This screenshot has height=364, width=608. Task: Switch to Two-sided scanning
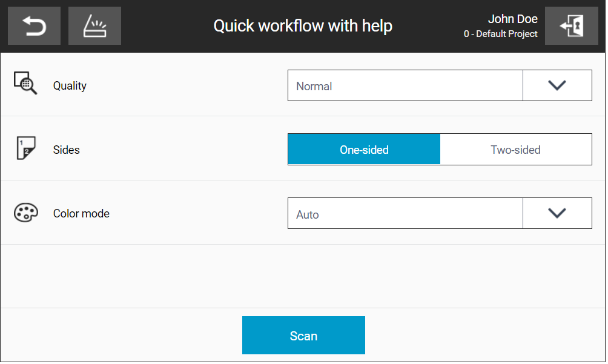[x=516, y=149]
